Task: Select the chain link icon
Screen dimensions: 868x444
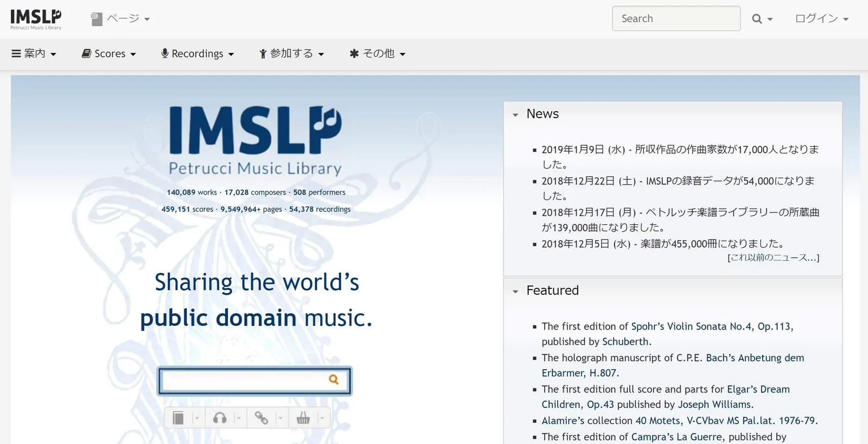Action: pyautogui.click(x=261, y=418)
